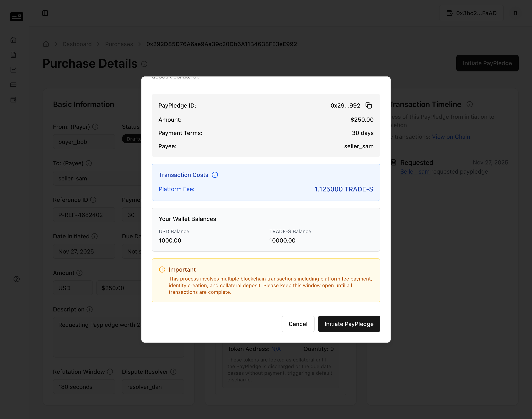
Task: Click the breadcrumb home icon
Action: [x=46, y=44]
